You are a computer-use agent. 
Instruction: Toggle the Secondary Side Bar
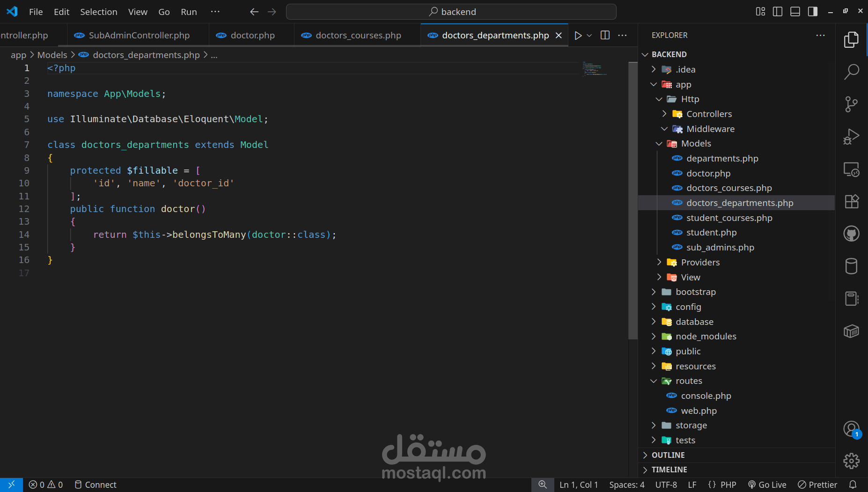tap(813, 12)
